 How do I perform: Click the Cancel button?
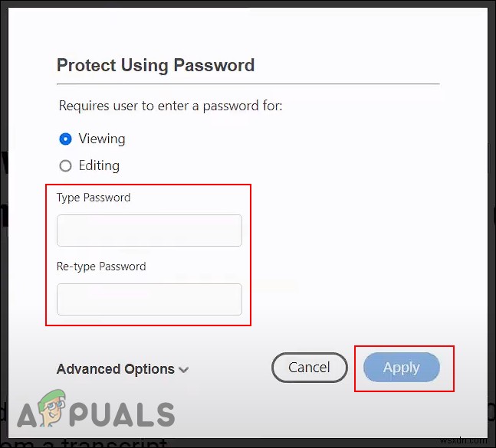coord(310,368)
